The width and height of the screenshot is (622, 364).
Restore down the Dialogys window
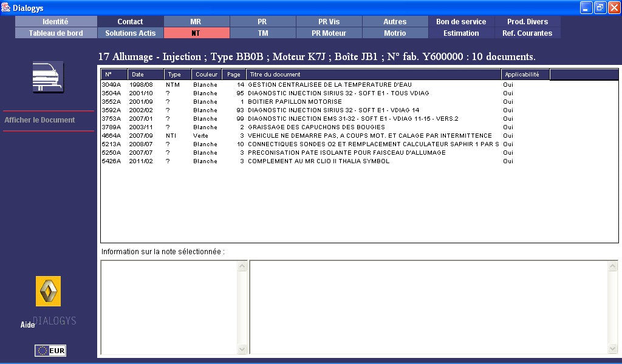(x=600, y=7)
